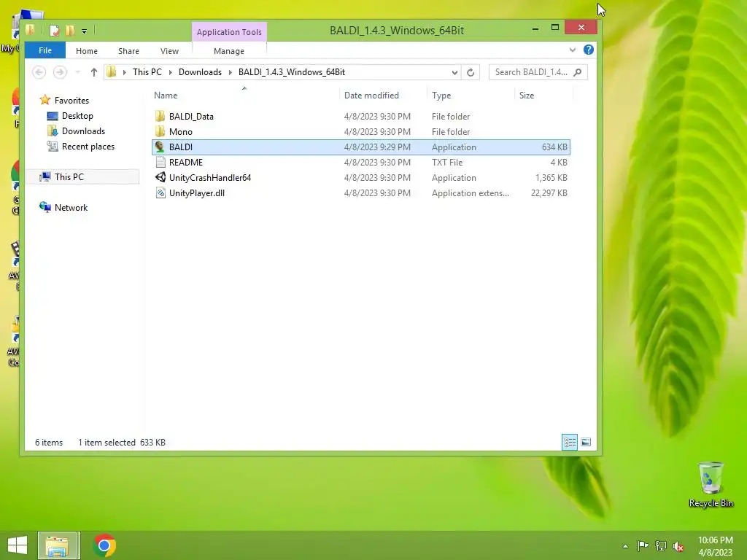747x560 pixels.
Task: Expand the arrow after Downloads breadcrumb
Action: [230, 72]
